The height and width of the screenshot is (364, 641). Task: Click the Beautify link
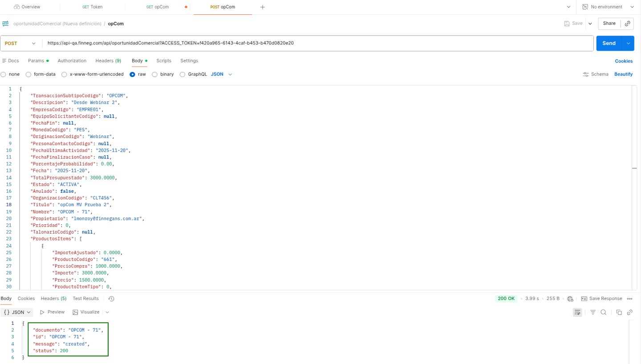(623, 74)
